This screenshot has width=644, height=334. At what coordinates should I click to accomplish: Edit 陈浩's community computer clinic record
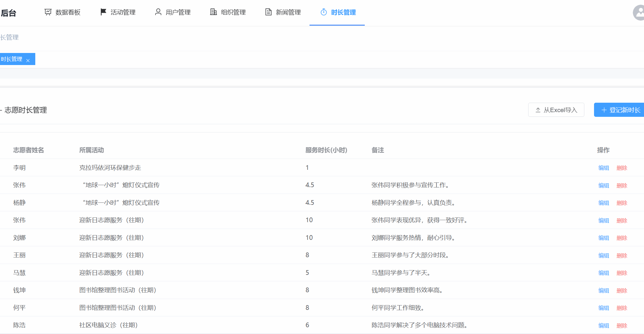coord(603,325)
